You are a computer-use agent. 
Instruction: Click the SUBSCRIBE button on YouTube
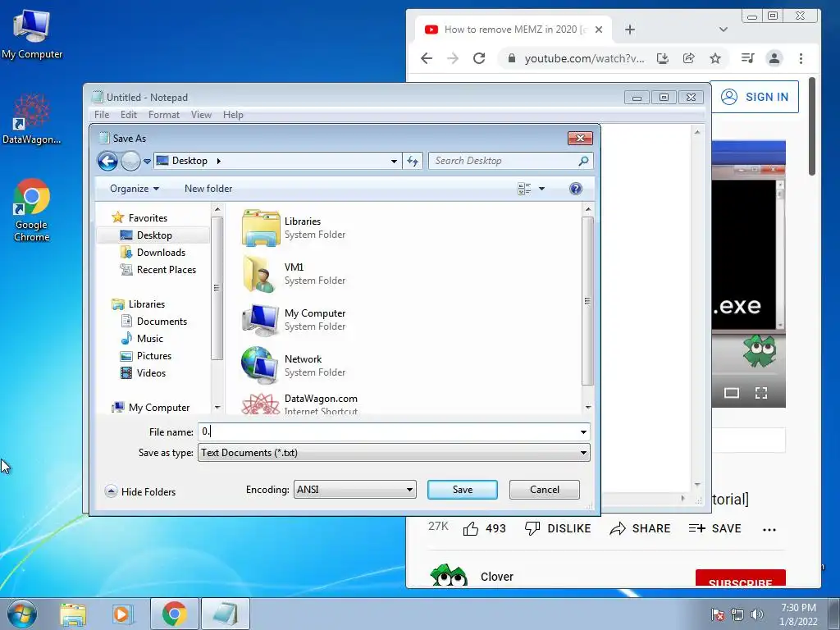tap(741, 578)
